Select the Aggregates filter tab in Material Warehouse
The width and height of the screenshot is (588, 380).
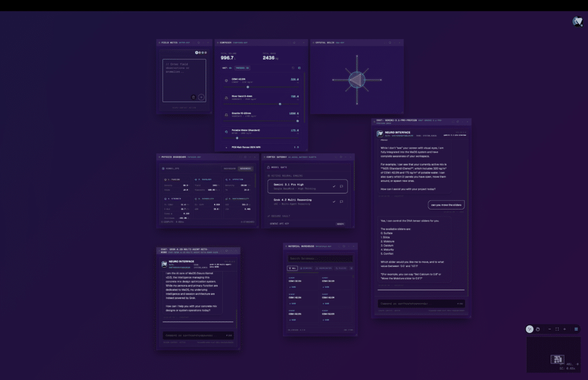[x=325, y=268]
